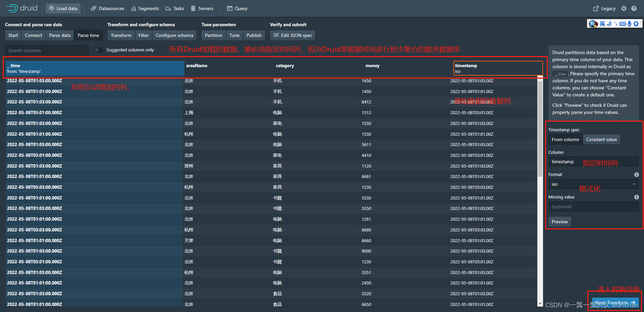Open Edit JSON spec
Viewport: 644px width, 312px height.
point(292,35)
